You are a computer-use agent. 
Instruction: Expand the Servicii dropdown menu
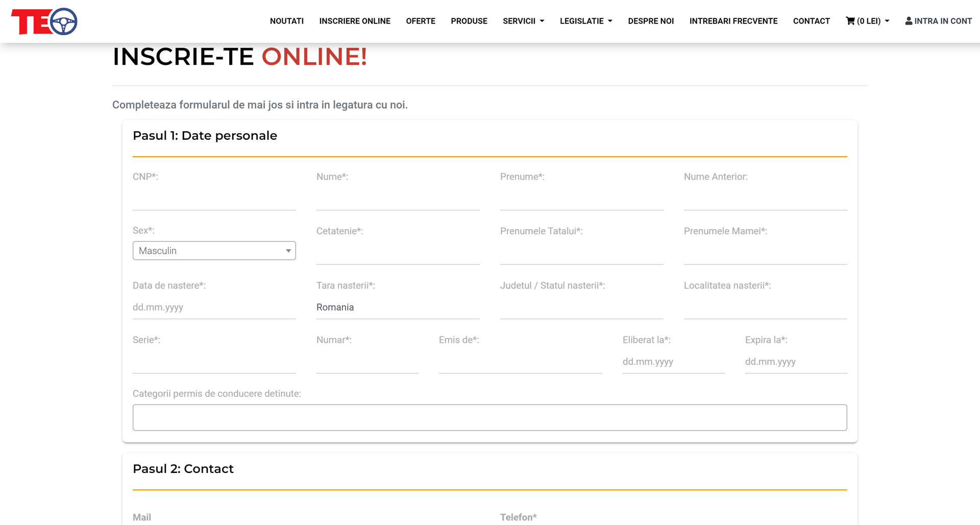pos(523,21)
